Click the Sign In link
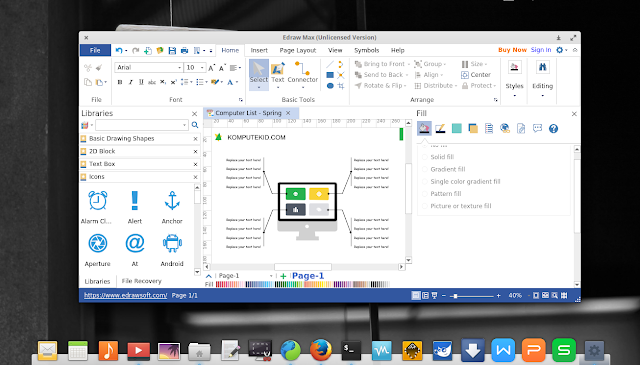This screenshot has height=365, width=640. 541,50
